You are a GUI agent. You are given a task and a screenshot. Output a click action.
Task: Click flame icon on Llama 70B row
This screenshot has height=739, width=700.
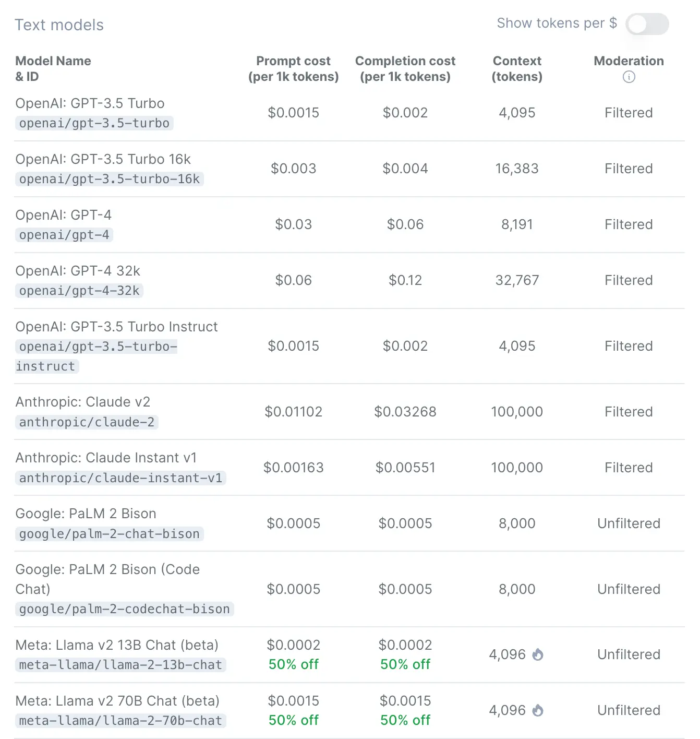(x=538, y=710)
